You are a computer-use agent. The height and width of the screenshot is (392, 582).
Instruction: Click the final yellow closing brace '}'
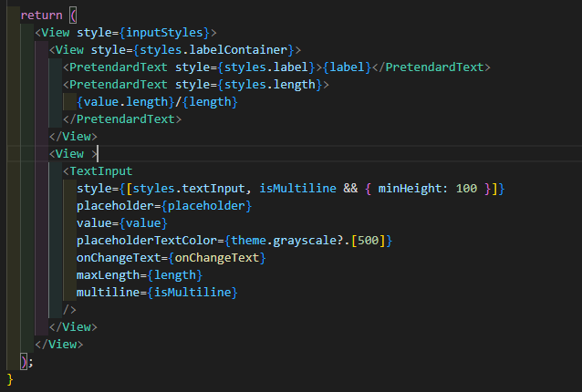[10, 379]
